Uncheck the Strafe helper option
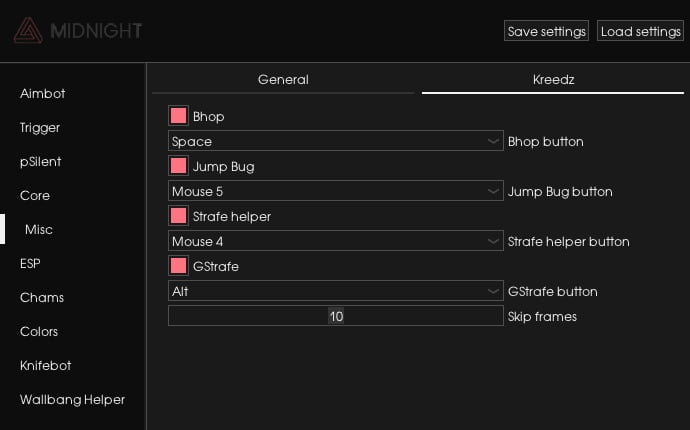690x430 pixels. point(178,216)
